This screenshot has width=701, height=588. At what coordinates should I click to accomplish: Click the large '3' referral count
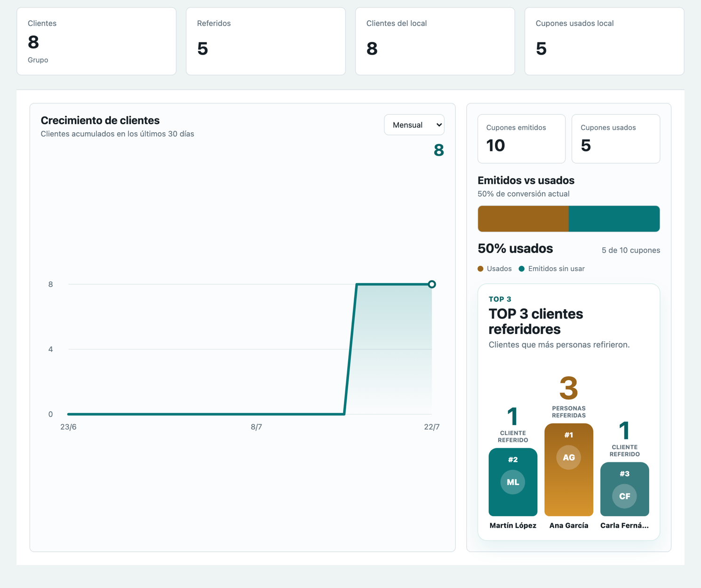click(569, 388)
